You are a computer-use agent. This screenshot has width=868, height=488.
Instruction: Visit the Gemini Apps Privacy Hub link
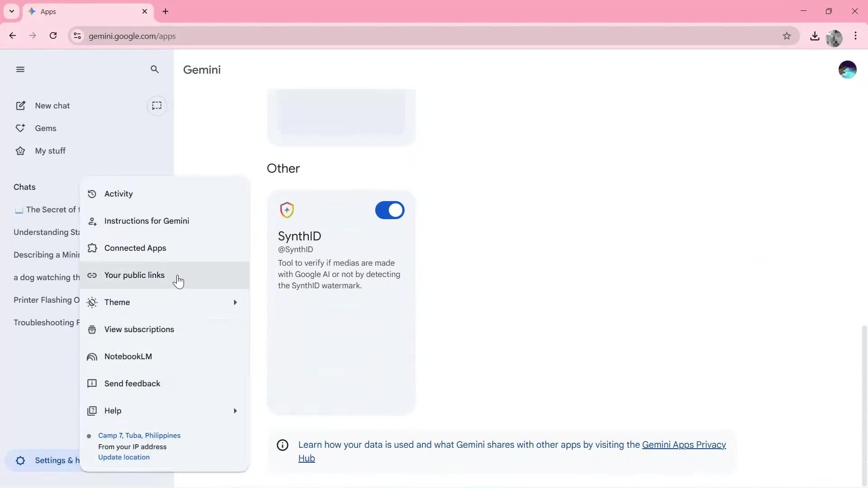coord(684,444)
